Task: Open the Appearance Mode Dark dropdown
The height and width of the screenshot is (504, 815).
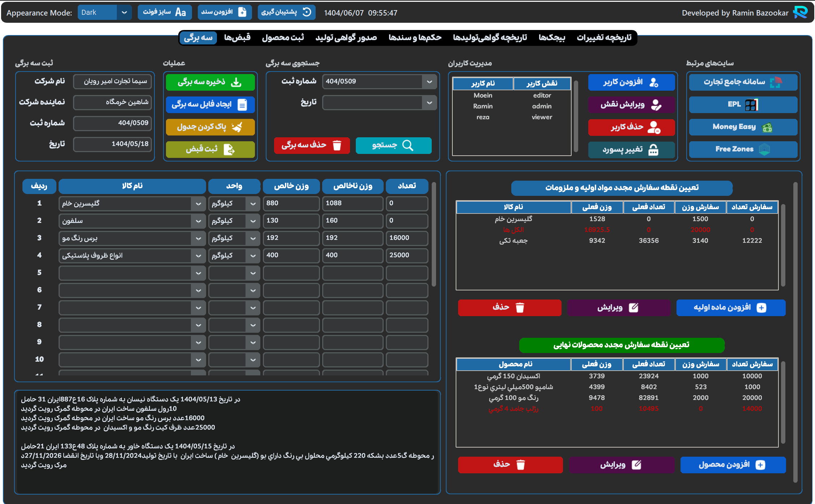Action: click(124, 12)
